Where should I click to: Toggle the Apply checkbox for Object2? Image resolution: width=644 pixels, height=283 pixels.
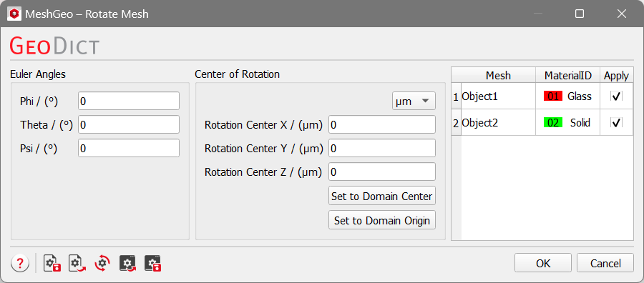coord(616,123)
